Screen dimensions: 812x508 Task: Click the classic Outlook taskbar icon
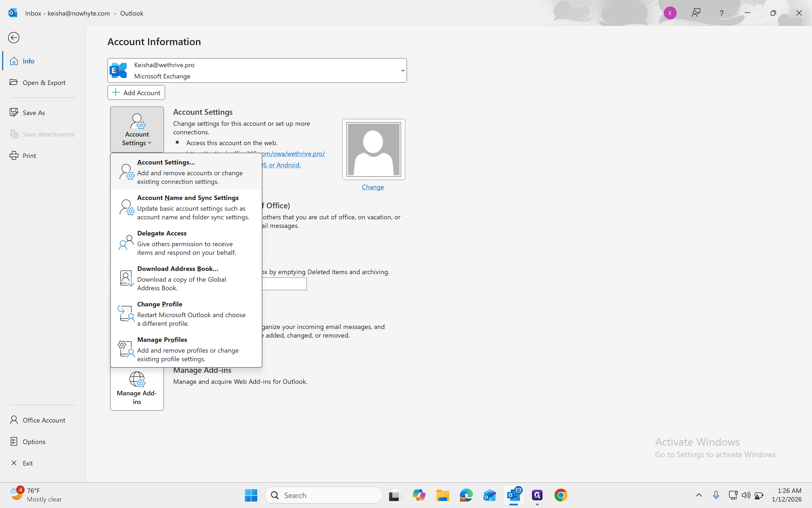pyautogui.click(x=514, y=495)
